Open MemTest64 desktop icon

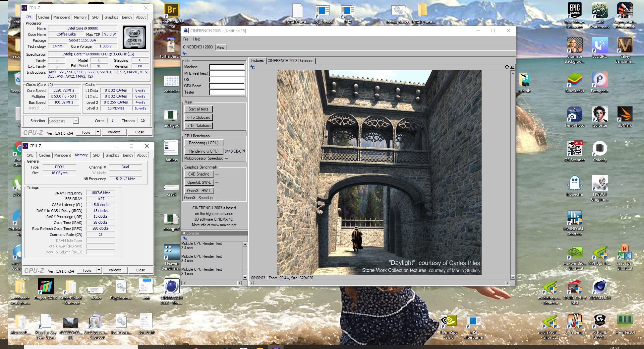click(x=625, y=324)
